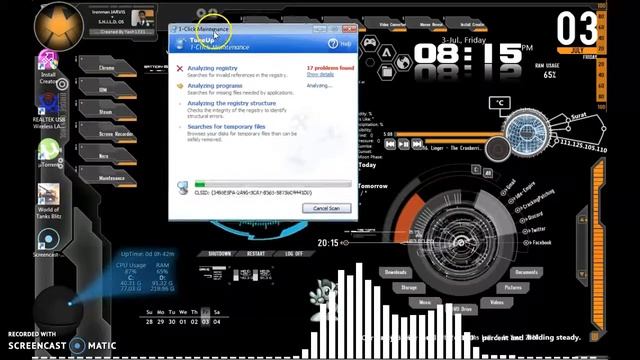Click the 111.125.105.110 IP address text

(x=583, y=146)
